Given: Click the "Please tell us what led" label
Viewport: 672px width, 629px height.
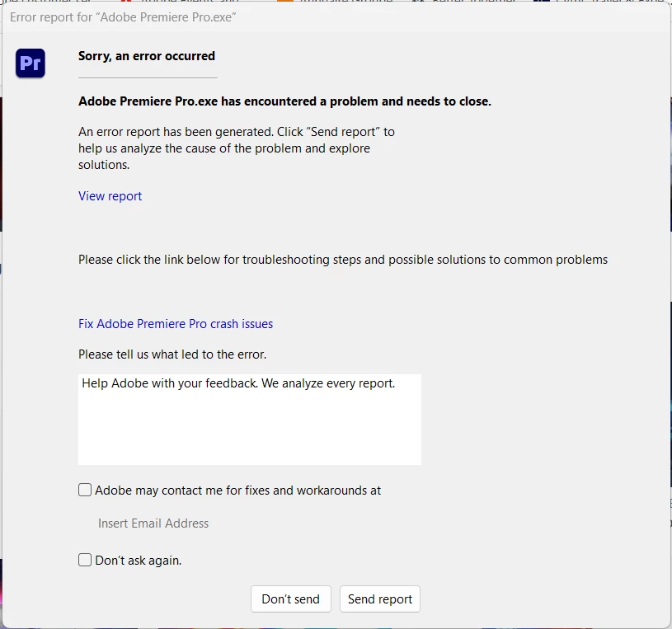Looking at the screenshot, I should tap(172, 354).
